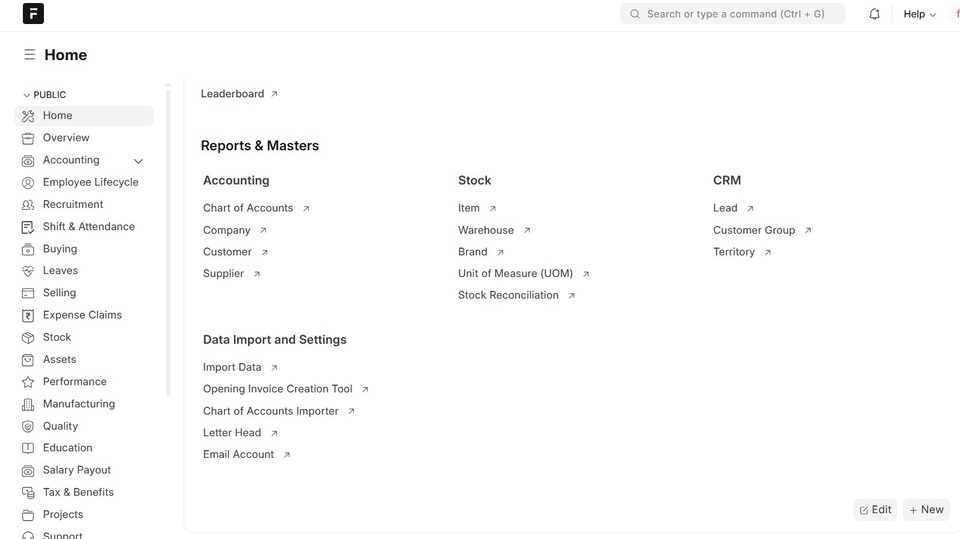Toggle sidebar with hamburger menu icon
The width and height of the screenshot is (960, 539).
(x=29, y=55)
